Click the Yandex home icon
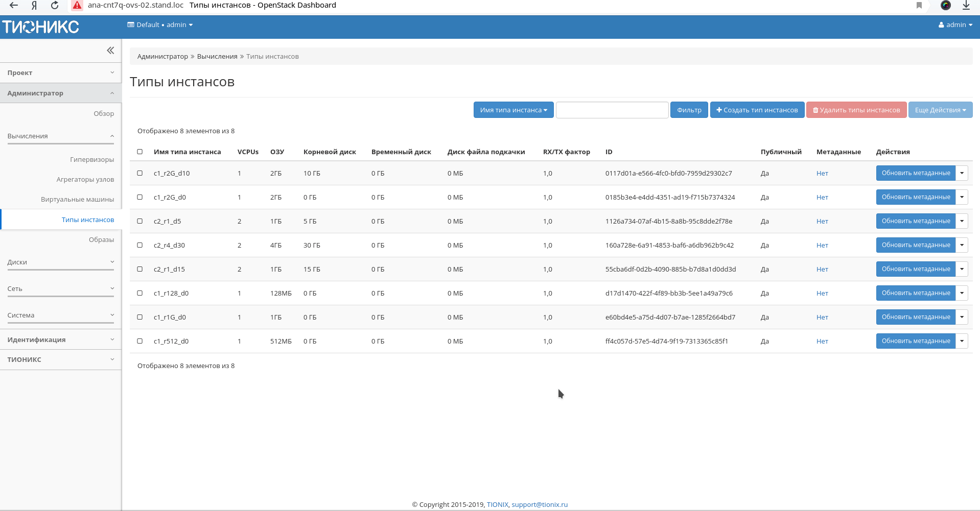 [x=34, y=5]
